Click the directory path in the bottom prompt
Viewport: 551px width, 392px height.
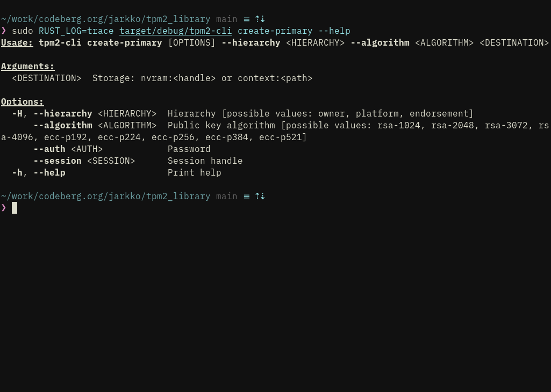[x=106, y=196]
